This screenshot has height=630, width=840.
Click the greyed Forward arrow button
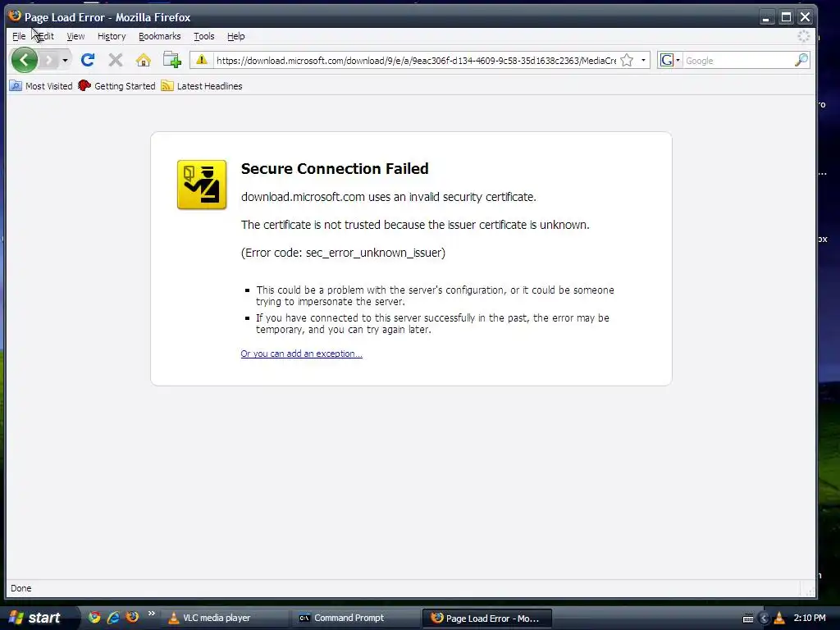point(49,60)
